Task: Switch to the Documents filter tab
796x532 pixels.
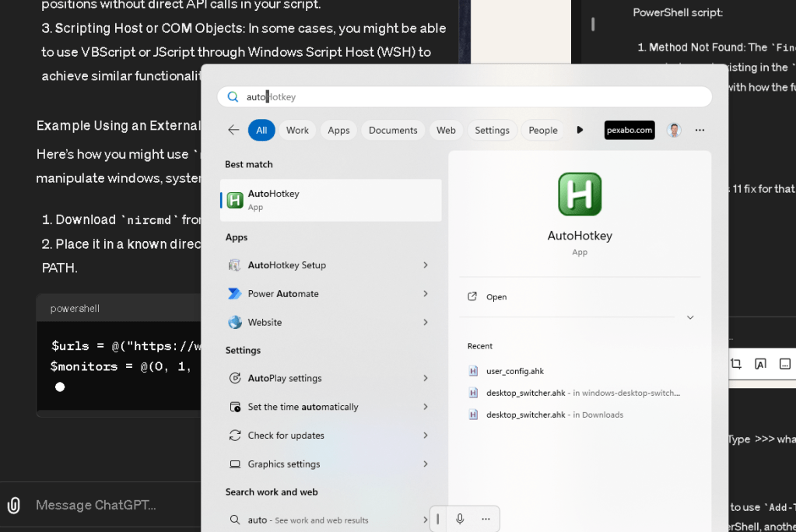Action: pos(393,130)
